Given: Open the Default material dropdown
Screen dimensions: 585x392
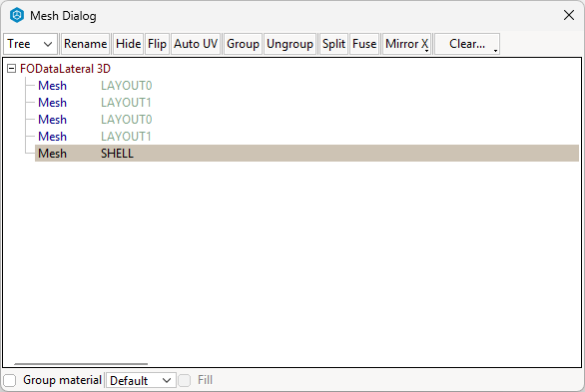Looking at the screenshot, I should pos(141,380).
